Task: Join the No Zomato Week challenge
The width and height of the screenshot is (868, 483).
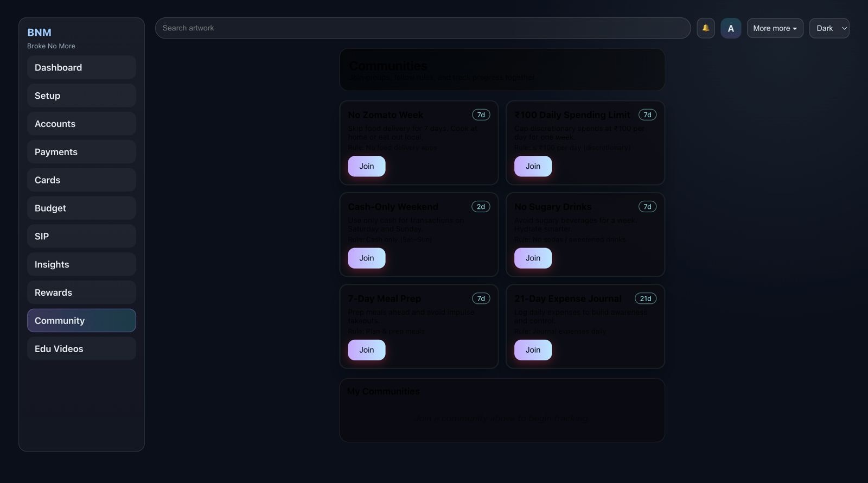Action: pyautogui.click(x=367, y=166)
